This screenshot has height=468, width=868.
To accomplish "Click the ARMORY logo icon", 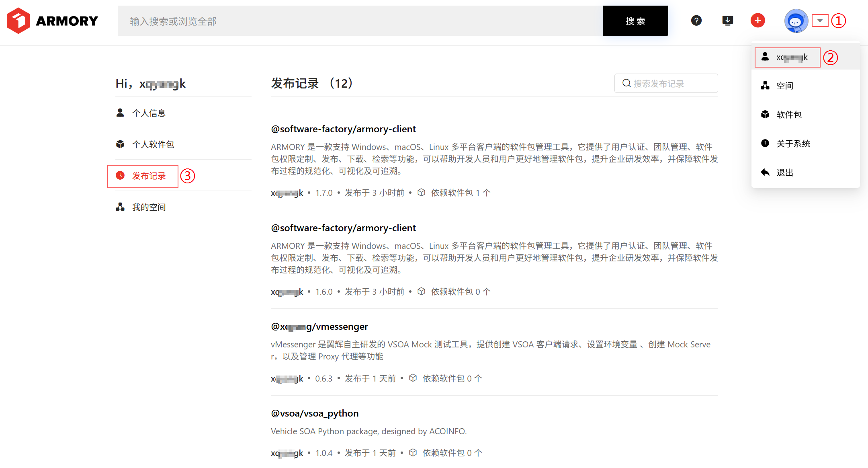I will pos(18,21).
